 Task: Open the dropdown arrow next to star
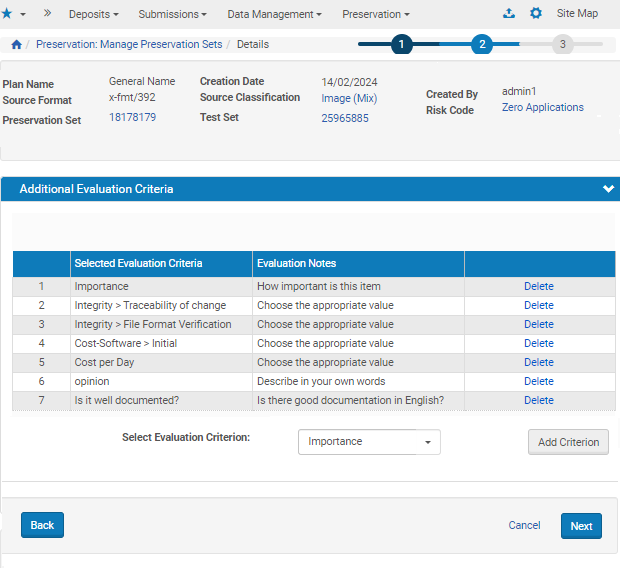tap(23, 15)
